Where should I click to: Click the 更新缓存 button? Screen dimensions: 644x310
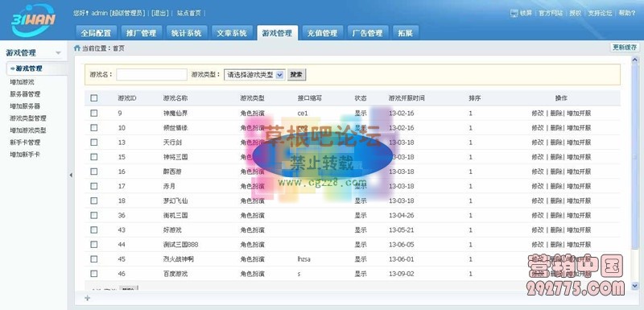625,48
